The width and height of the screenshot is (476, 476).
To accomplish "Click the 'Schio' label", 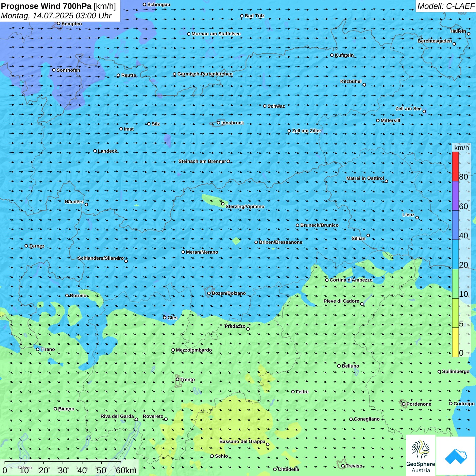I will click(x=221, y=456).
